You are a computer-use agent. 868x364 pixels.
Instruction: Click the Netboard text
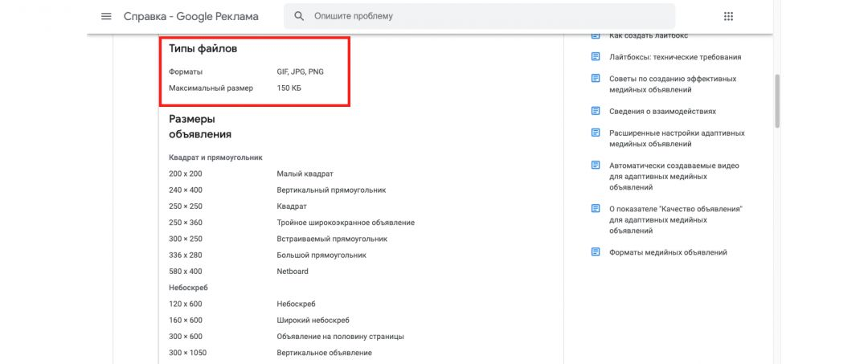pos(293,271)
